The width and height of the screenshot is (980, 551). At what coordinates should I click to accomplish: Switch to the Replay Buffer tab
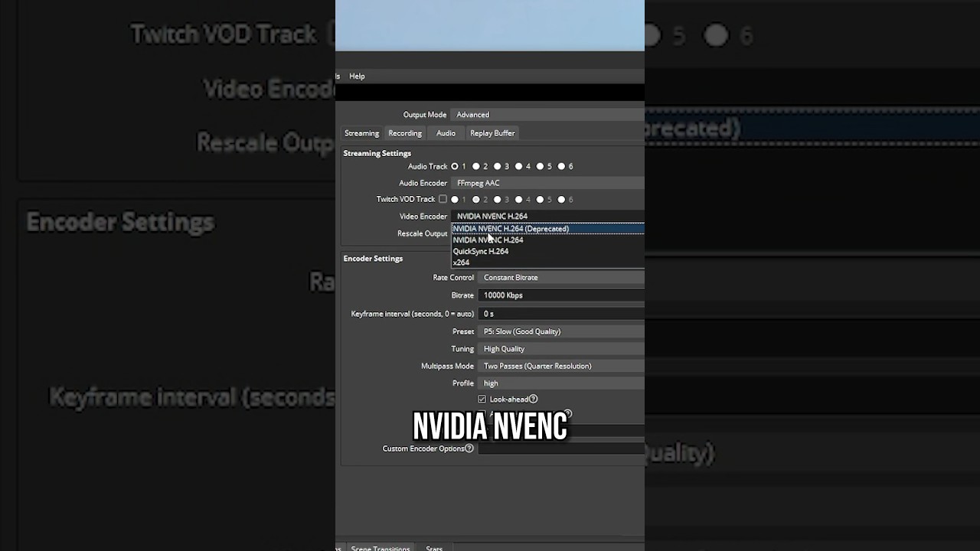(x=492, y=133)
